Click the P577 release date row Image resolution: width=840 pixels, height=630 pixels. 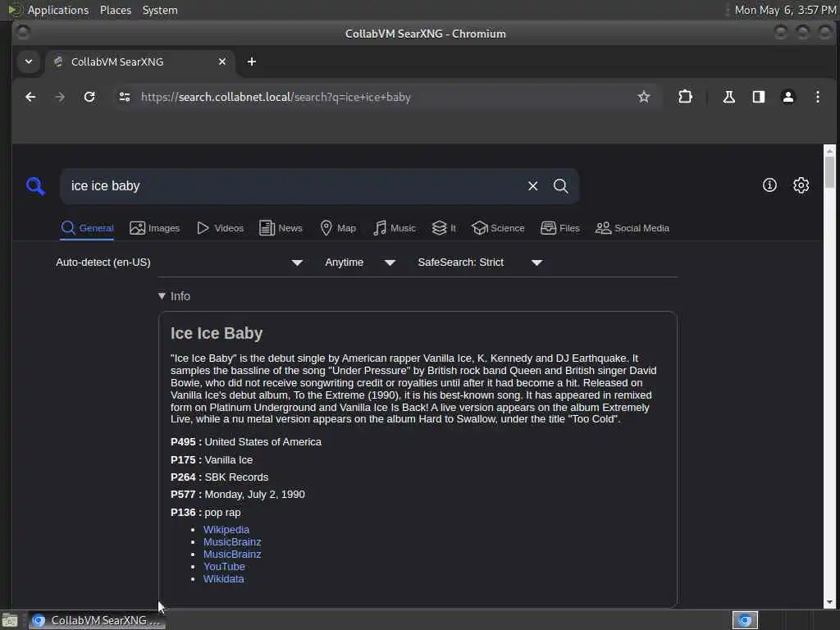237,495
